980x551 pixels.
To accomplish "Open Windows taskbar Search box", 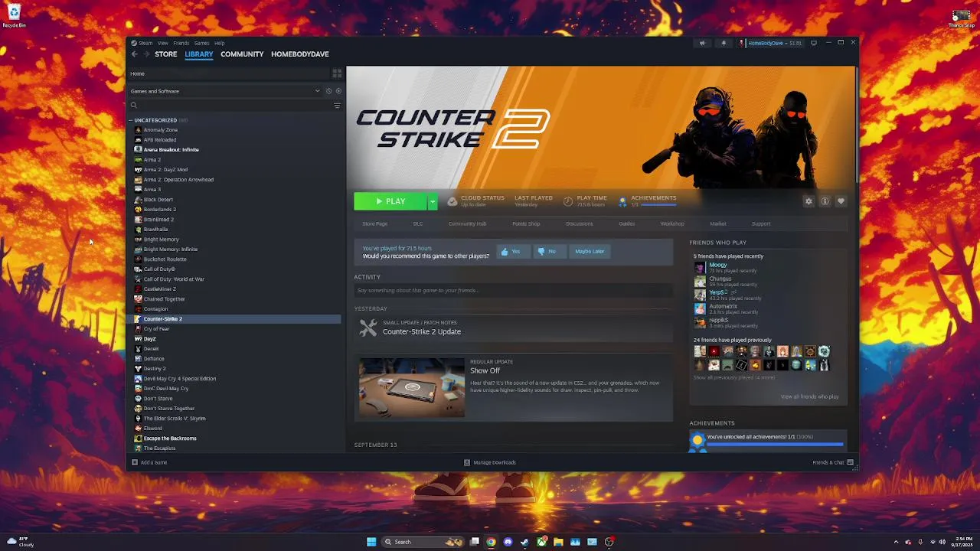I will [x=423, y=542].
